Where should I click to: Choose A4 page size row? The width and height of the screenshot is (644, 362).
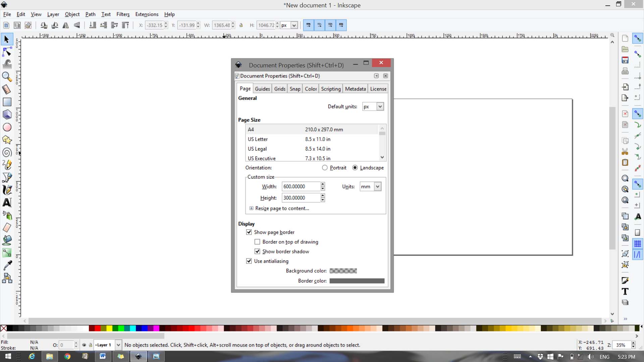[312, 129]
